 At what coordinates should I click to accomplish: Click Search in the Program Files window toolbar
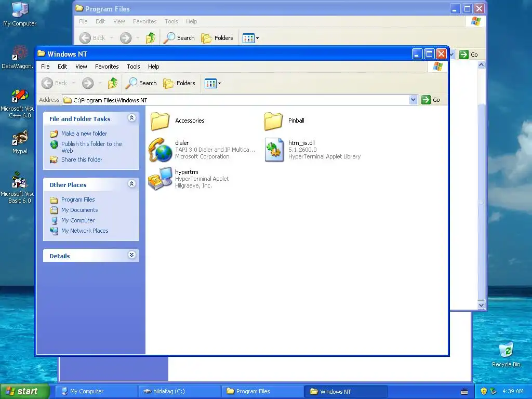click(x=179, y=38)
